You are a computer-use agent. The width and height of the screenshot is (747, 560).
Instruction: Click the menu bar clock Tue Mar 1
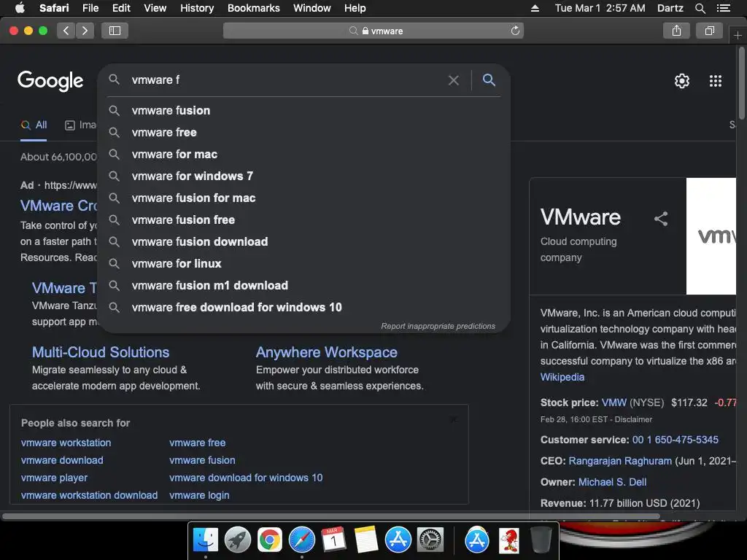click(600, 8)
